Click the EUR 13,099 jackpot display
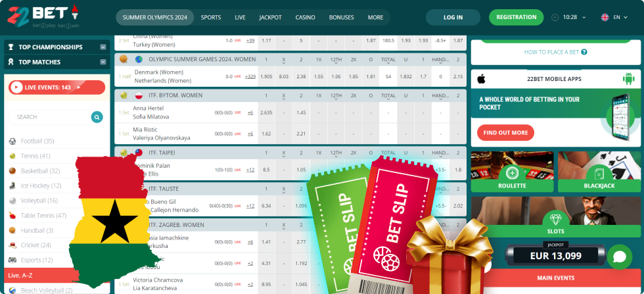The height and width of the screenshot is (294, 644). click(x=555, y=256)
